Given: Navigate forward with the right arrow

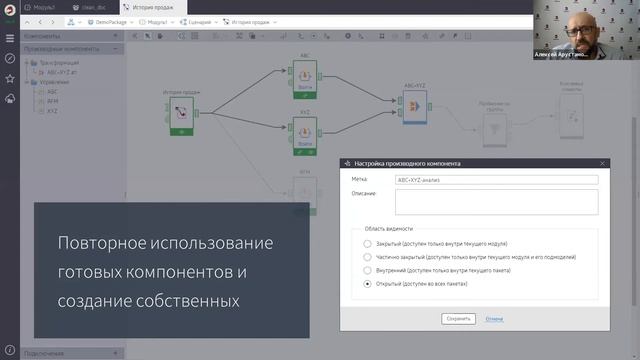Looking at the screenshot, I should coord(53,22).
